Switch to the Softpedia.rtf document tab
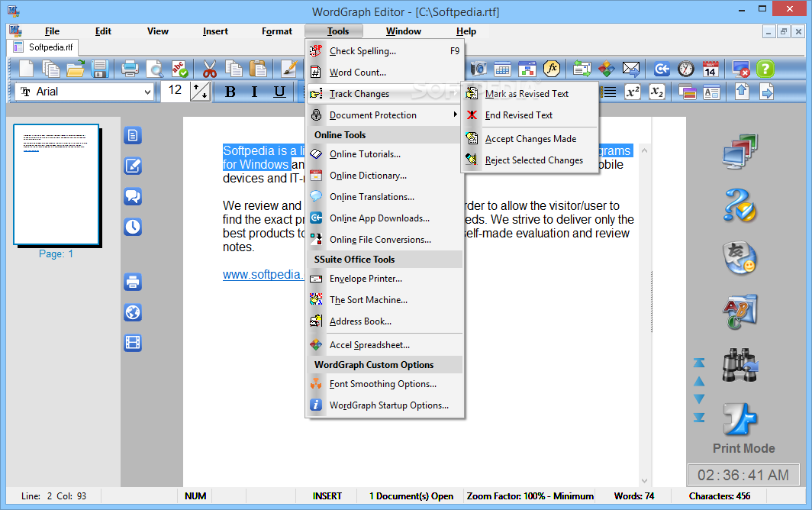Screen dimensions: 812x510 (43, 47)
